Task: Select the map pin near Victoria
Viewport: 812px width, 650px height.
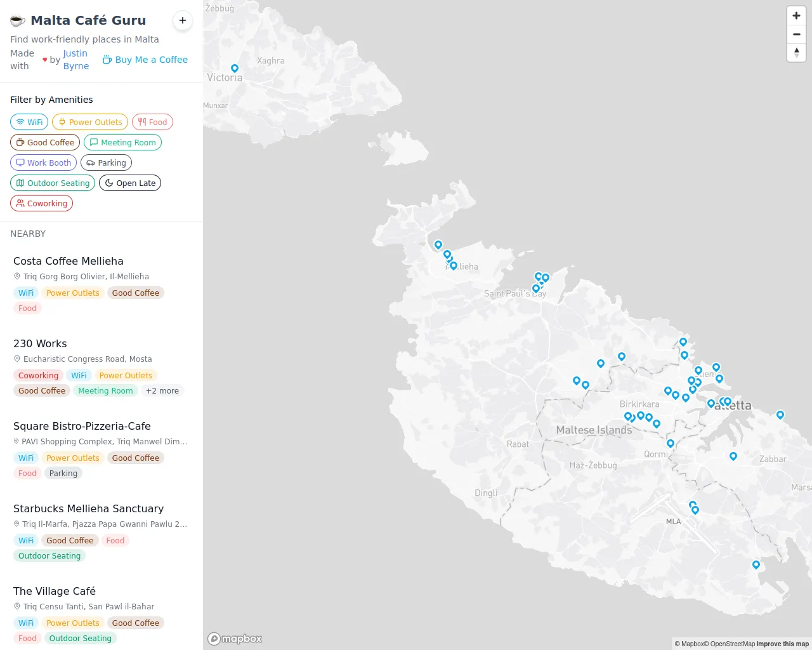Action: click(x=235, y=69)
